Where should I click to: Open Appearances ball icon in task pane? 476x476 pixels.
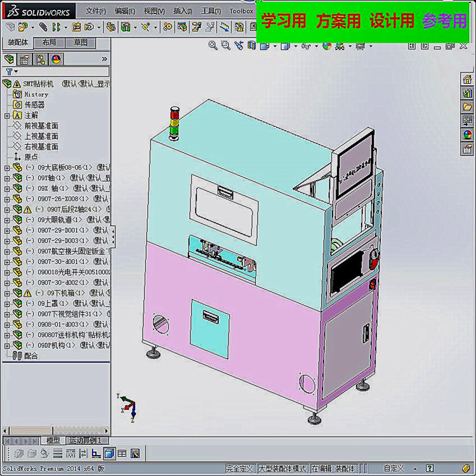coord(467,135)
